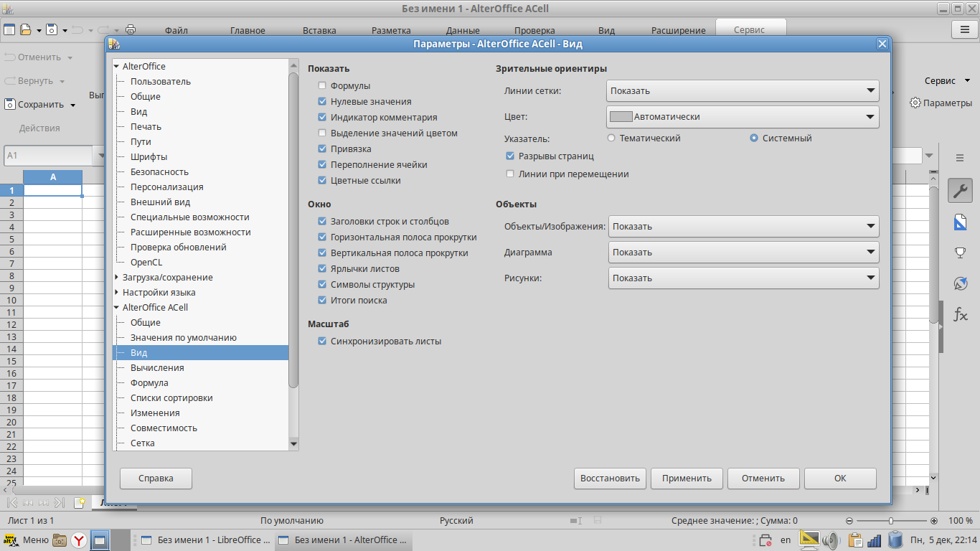Open the Объекты/Изображения dropdown
The width and height of the screenshot is (980, 551).
click(744, 226)
